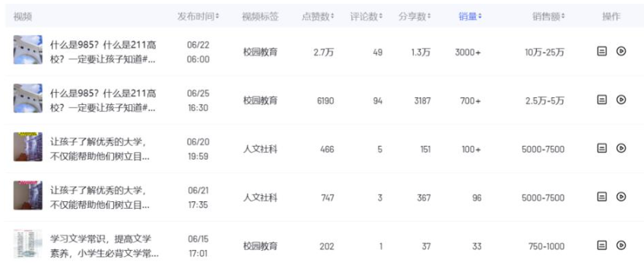Click 校园教育 tag in 06/25 row

tap(260, 100)
